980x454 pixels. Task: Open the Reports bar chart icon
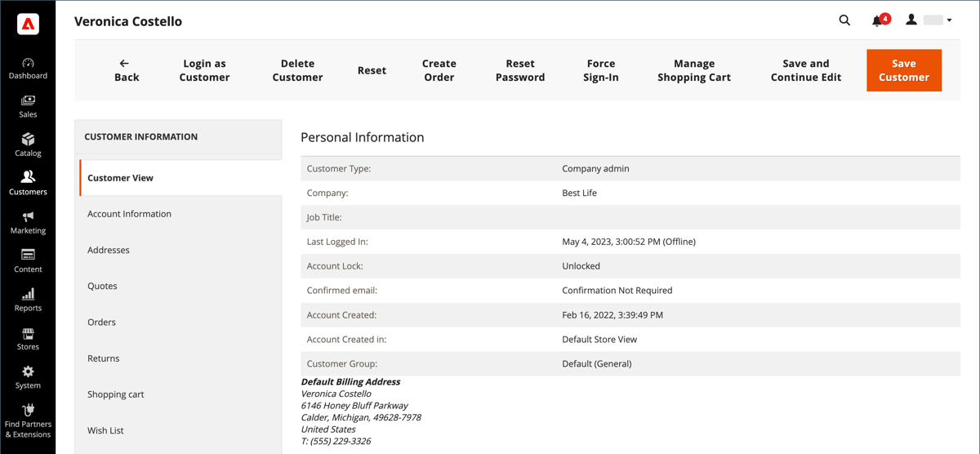[x=28, y=294]
